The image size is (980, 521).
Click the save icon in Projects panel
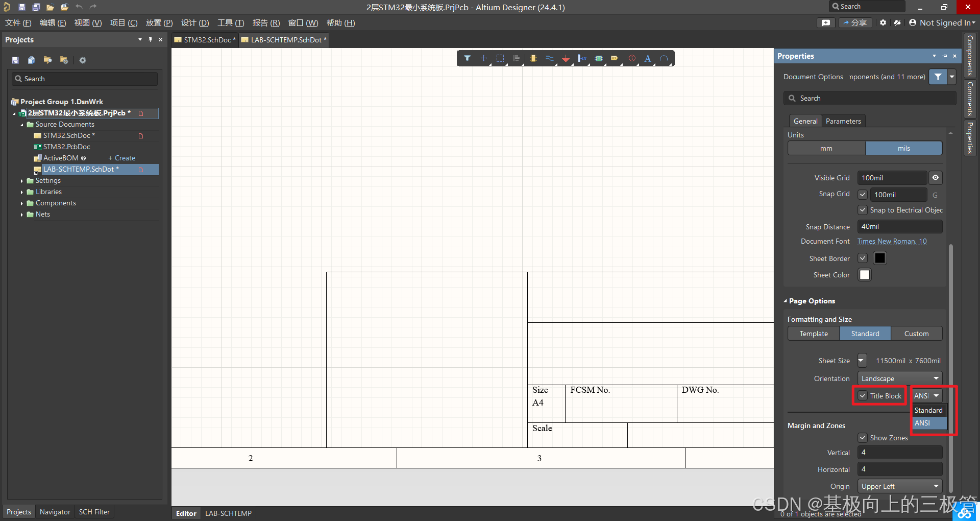click(15, 60)
